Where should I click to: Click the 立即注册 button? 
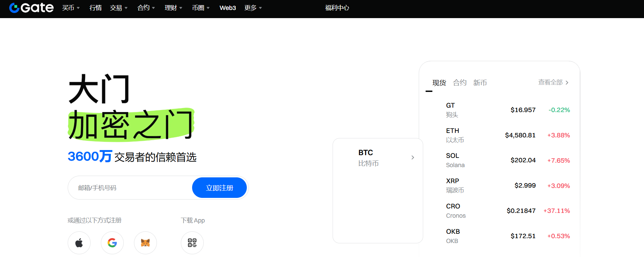click(x=219, y=188)
